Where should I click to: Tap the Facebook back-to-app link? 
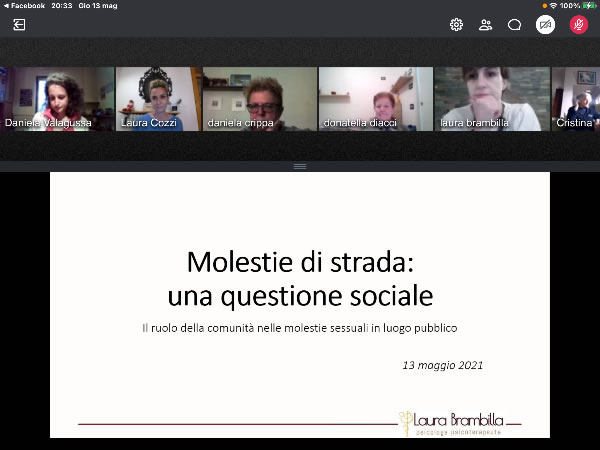click(x=24, y=6)
